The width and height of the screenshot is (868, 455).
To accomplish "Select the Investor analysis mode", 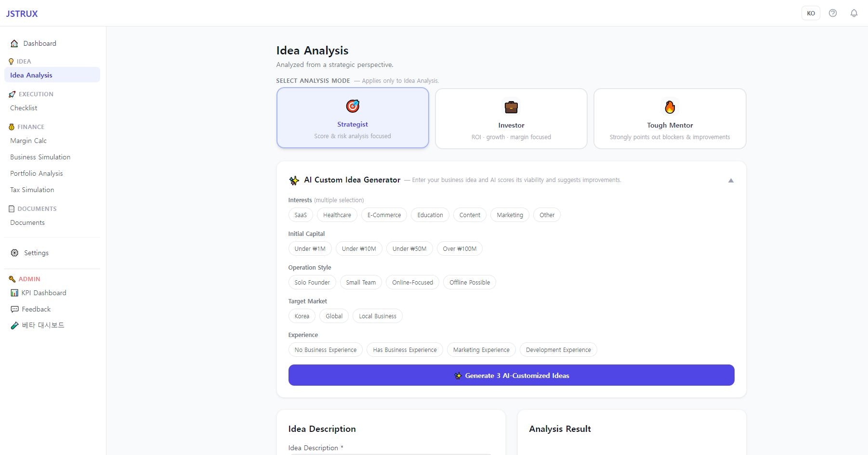I will tap(511, 118).
